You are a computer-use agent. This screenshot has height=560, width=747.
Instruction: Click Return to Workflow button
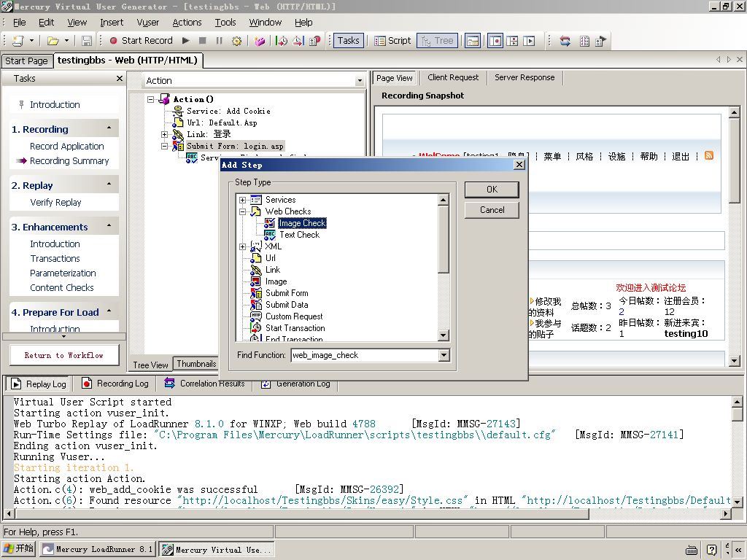64,355
